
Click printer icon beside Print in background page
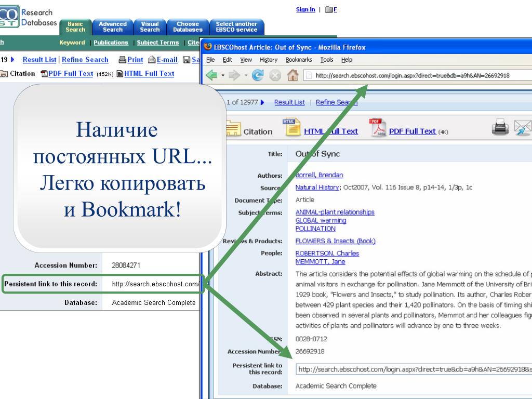(122, 60)
